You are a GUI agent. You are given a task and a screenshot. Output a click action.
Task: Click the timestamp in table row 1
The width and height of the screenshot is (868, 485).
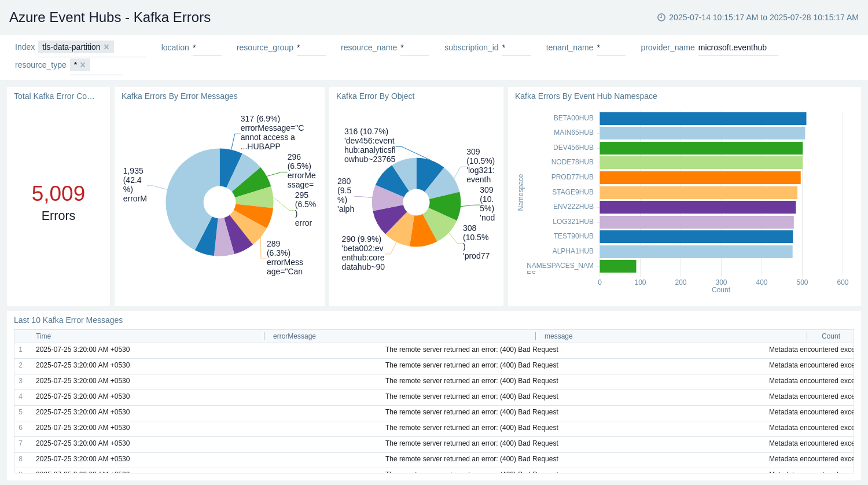coord(83,350)
